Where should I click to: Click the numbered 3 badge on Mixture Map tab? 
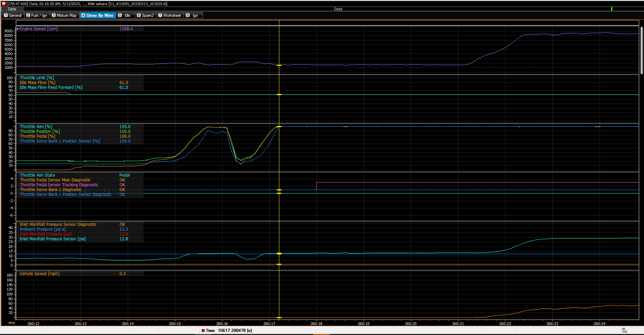pos(53,15)
